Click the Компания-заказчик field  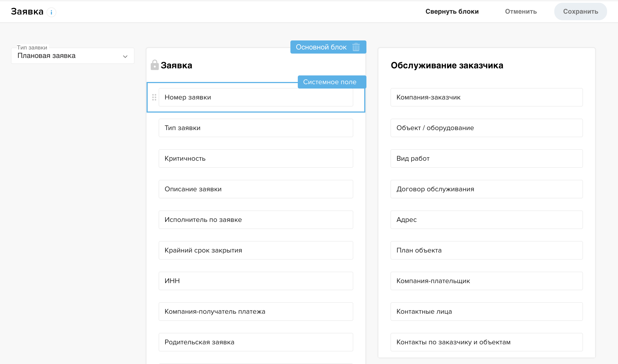pyautogui.click(x=486, y=97)
